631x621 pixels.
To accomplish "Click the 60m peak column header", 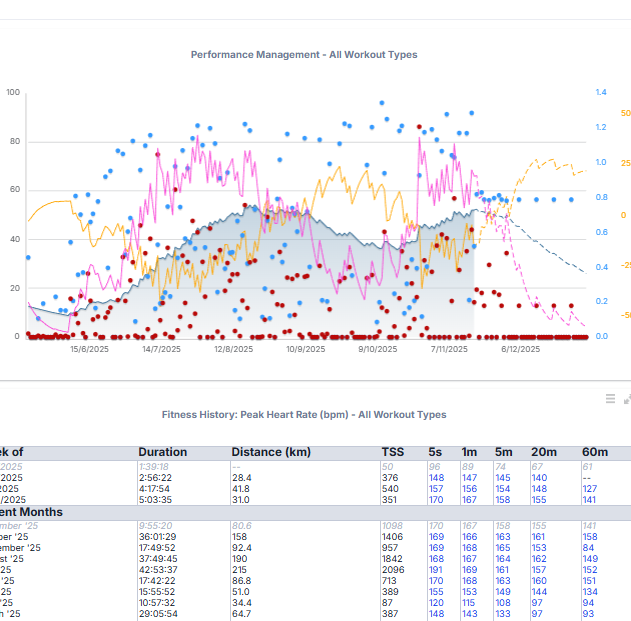I will pyautogui.click(x=595, y=452).
